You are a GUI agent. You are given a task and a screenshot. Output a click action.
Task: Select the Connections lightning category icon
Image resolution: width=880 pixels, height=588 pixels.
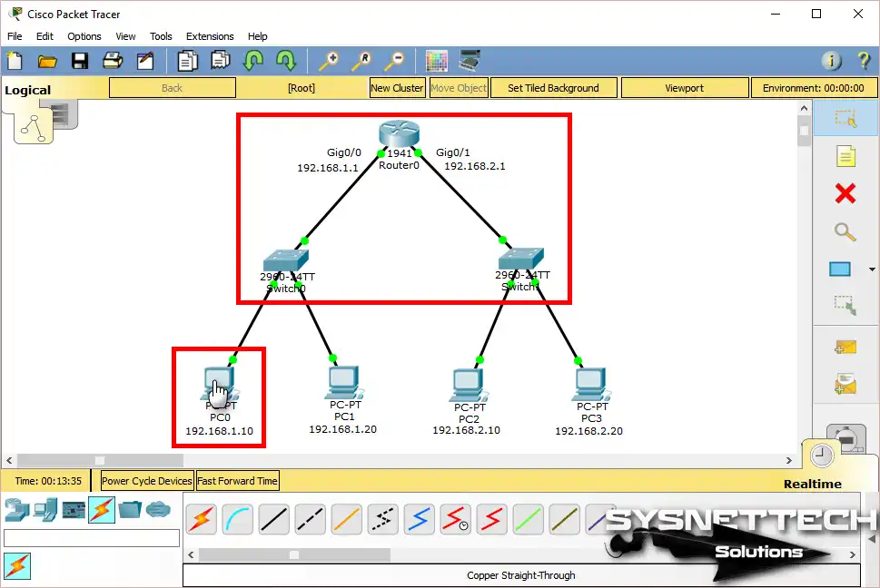pyautogui.click(x=102, y=510)
